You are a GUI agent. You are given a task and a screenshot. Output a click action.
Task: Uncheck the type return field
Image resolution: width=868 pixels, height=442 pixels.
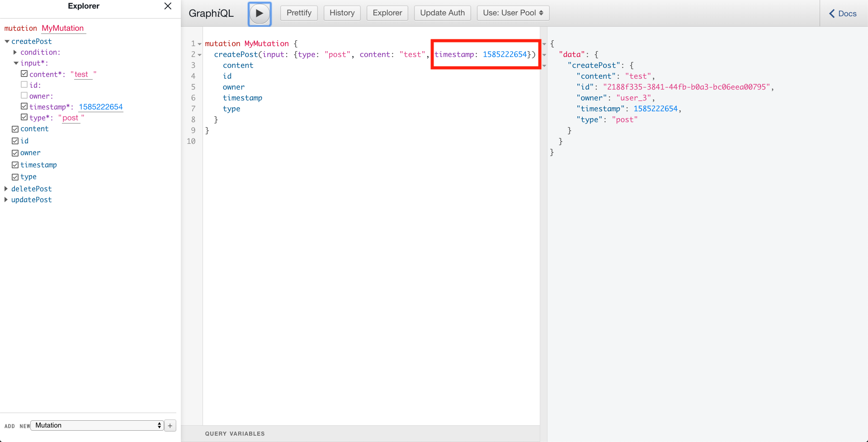(x=15, y=177)
